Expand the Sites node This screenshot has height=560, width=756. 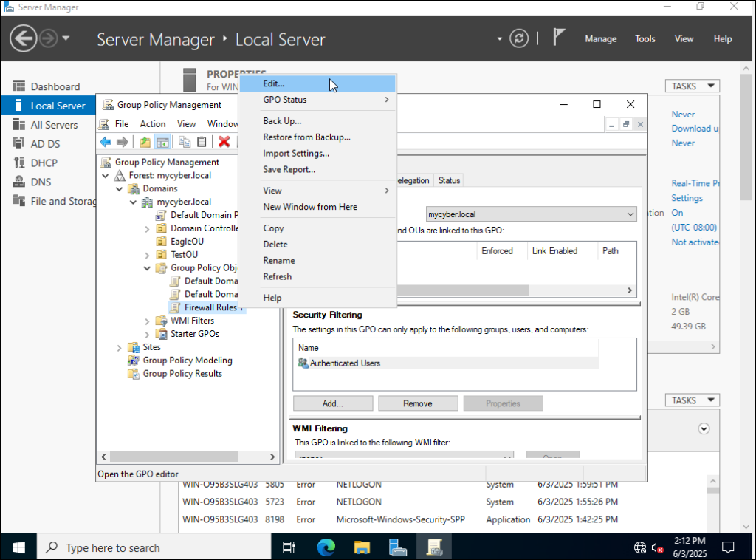point(119,347)
